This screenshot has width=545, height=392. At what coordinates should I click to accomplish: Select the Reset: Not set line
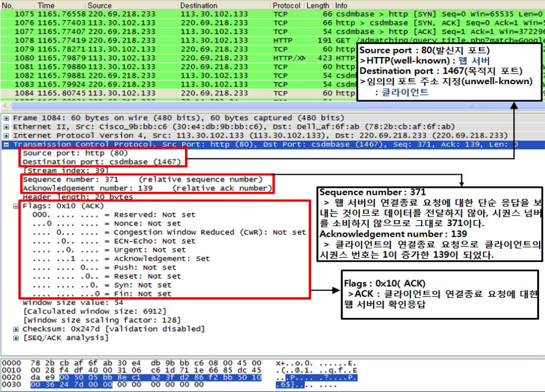coord(107,277)
